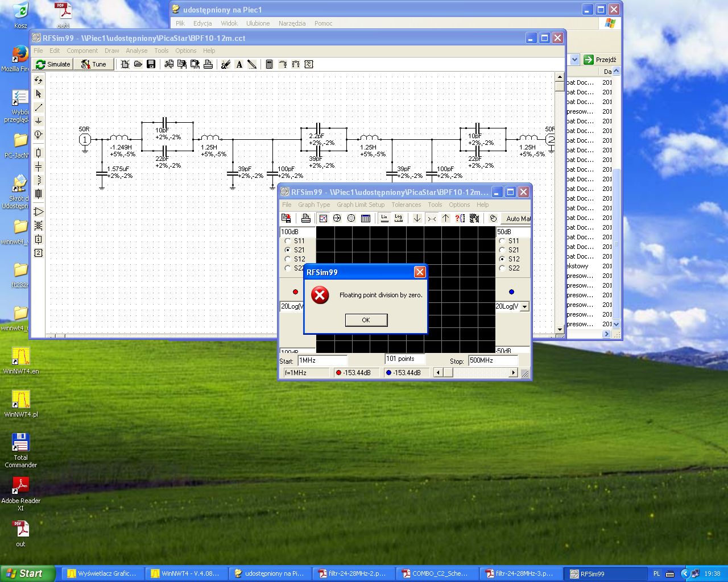Expand the address bar dropdown in Explorer window

point(574,60)
